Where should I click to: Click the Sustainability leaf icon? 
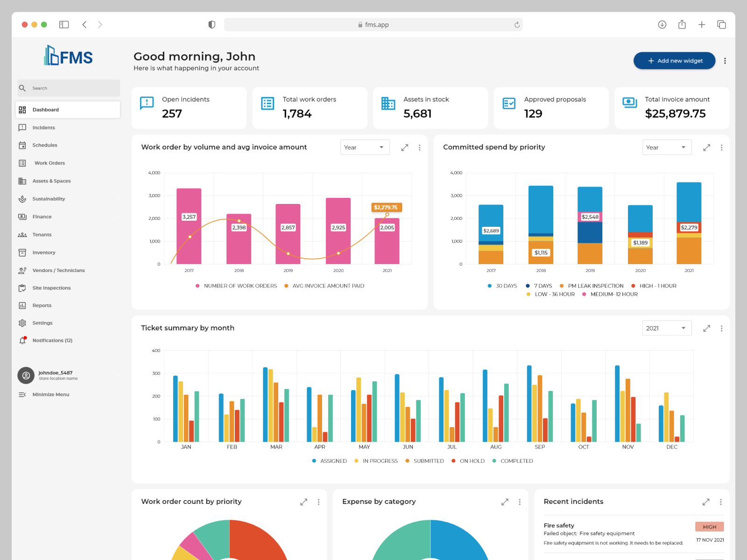click(x=22, y=199)
